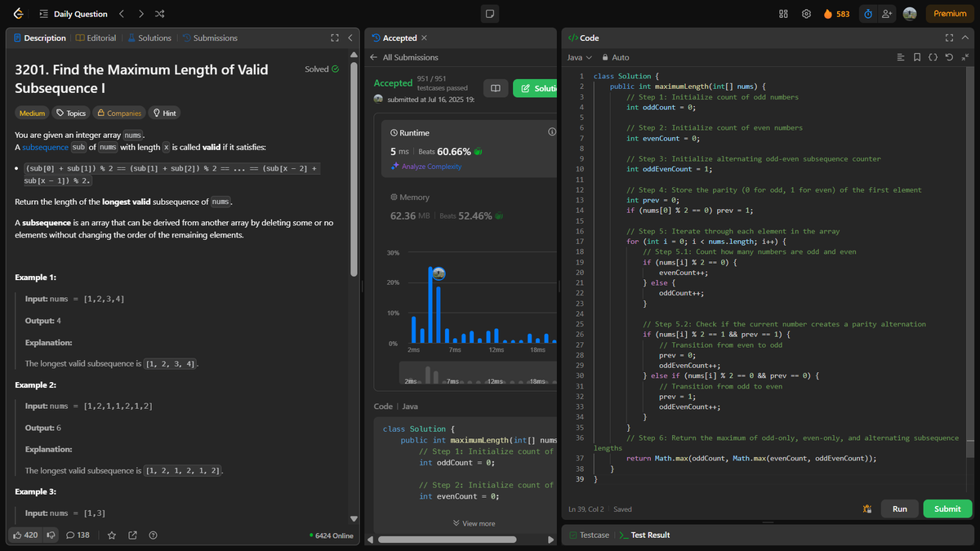Open the Testcase tab

589,535
